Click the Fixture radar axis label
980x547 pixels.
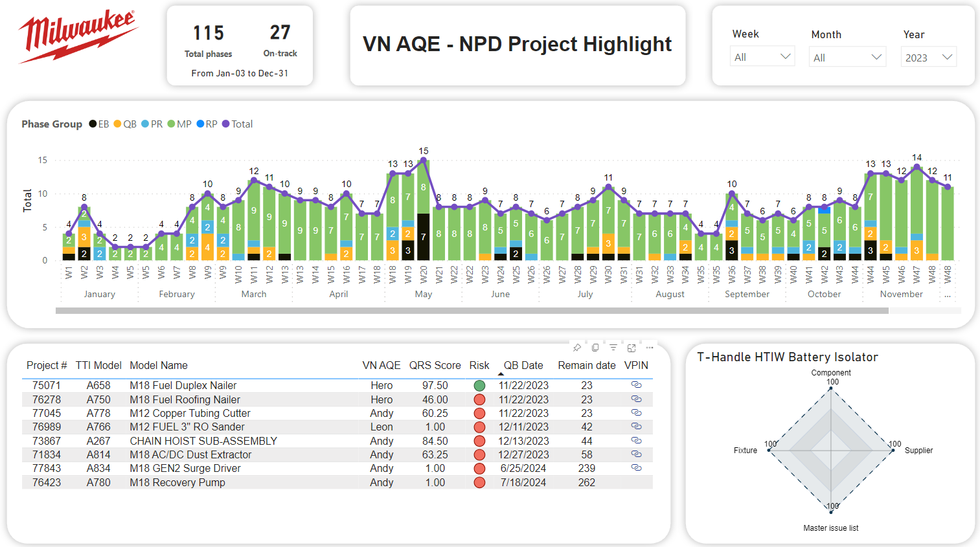746,451
